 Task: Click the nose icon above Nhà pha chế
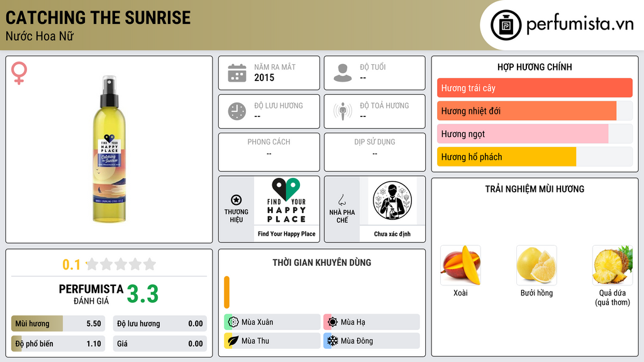pos(341,200)
